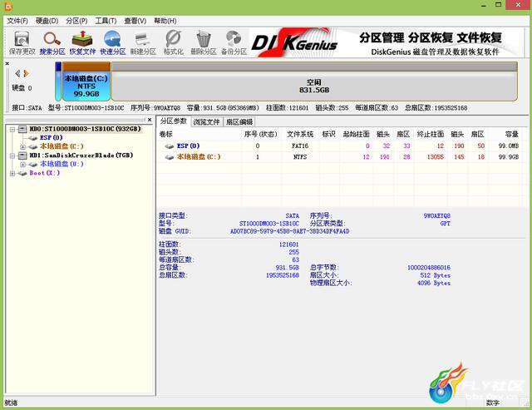
Task: Collapse the HD0:ST1000DM003 tree node
Action: (x=12, y=129)
